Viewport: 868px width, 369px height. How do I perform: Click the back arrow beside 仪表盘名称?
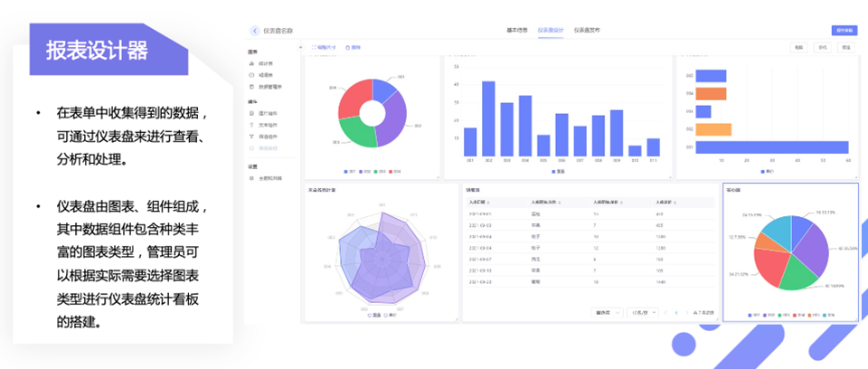255,31
